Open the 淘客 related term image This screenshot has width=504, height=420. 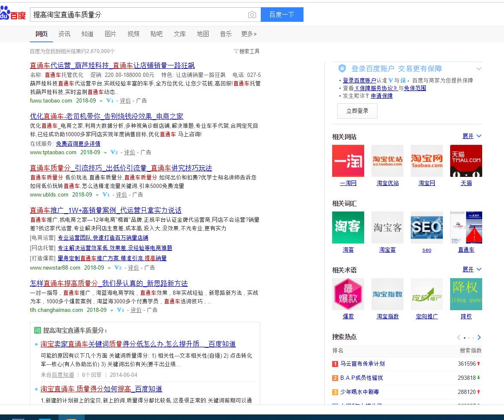tap(348, 227)
